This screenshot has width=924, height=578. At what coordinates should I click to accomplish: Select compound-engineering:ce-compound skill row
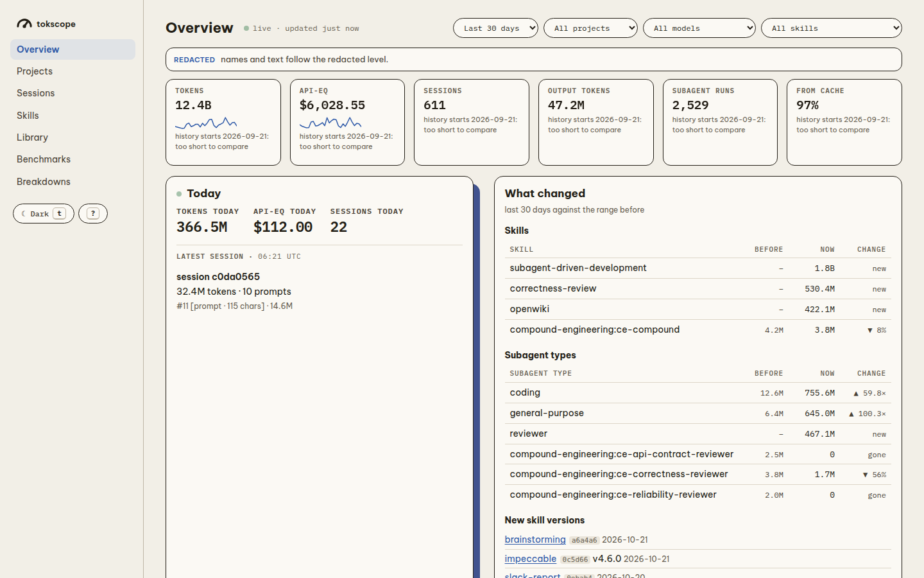pyautogui.click(x=698, y=330)
